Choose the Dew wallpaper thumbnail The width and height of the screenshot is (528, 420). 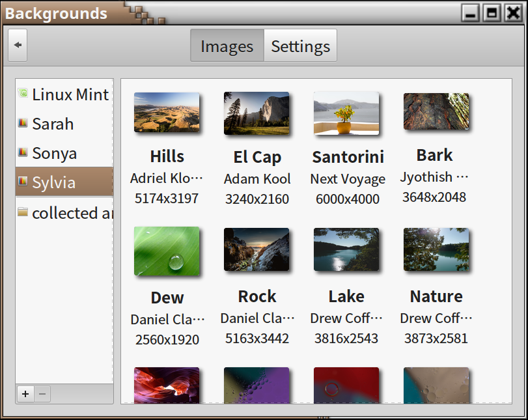click(x=167, y=251)
